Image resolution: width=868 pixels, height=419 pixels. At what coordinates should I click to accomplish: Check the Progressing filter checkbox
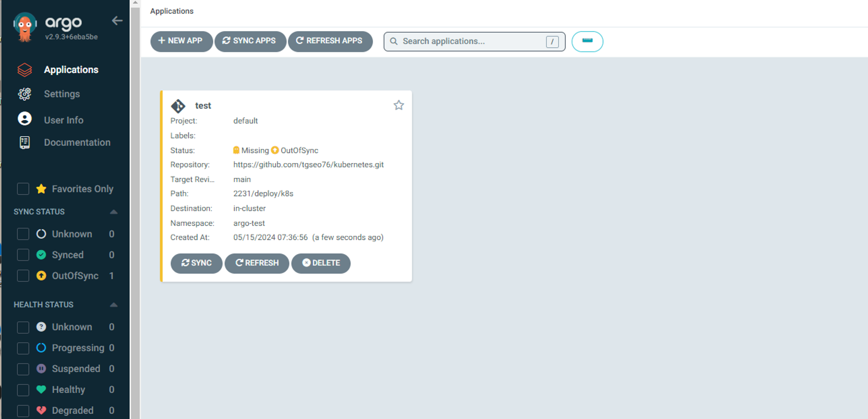pos(23,348)
